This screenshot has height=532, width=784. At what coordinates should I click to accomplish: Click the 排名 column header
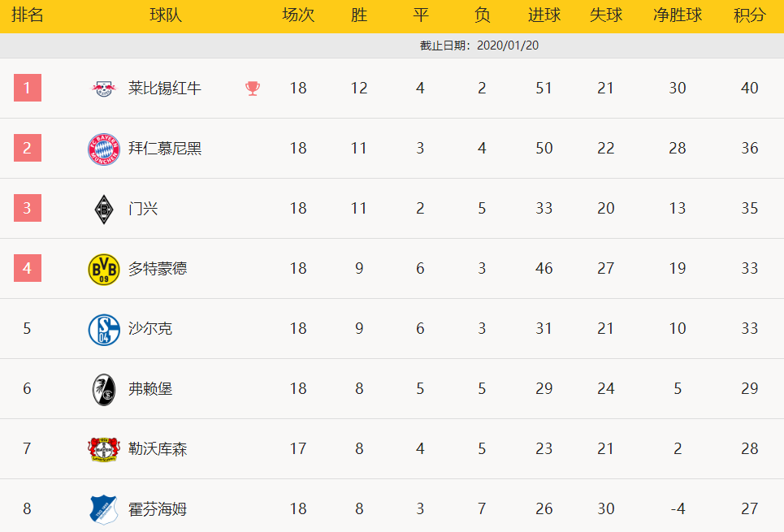point(28,15)
